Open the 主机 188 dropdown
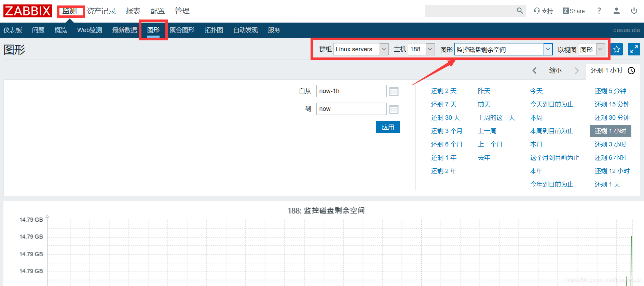Screen dimensions: 644x286 (422, 49)
